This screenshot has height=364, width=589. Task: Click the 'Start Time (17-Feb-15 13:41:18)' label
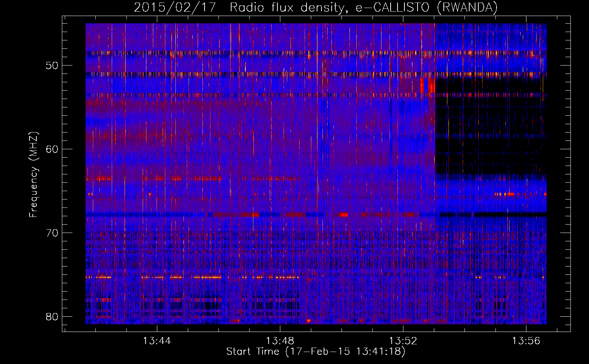tap(316, 352)
